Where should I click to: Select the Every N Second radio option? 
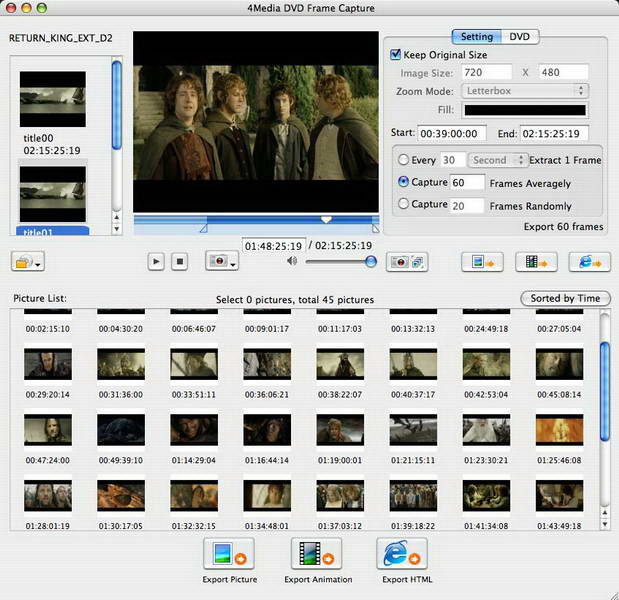coord(403,160)
